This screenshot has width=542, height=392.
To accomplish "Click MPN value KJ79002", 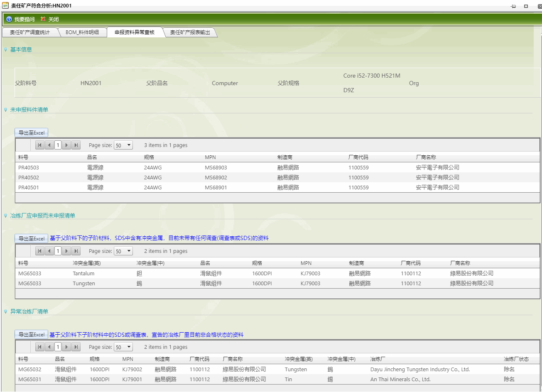I will coord(132,370).
